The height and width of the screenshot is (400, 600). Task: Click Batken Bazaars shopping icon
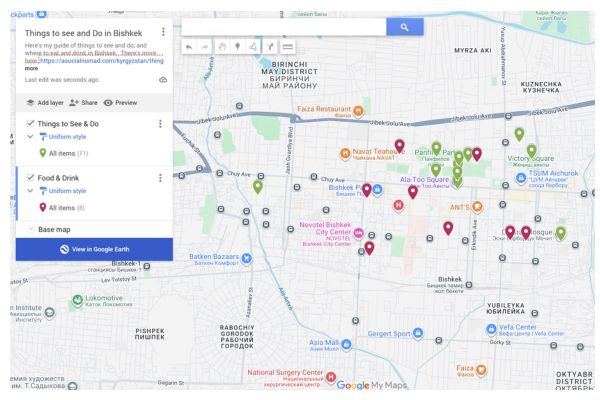point(246,258)
